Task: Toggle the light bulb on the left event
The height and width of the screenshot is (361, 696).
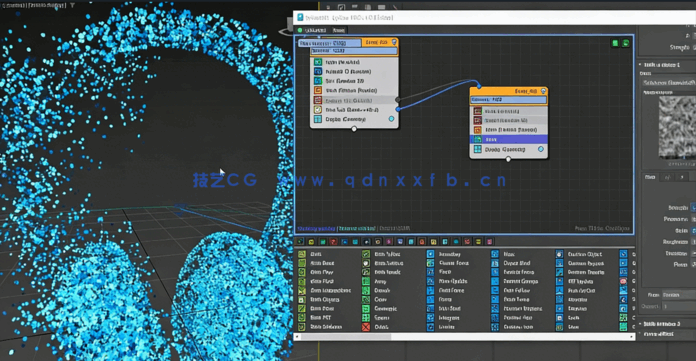Action: click(x=394, y=42)
